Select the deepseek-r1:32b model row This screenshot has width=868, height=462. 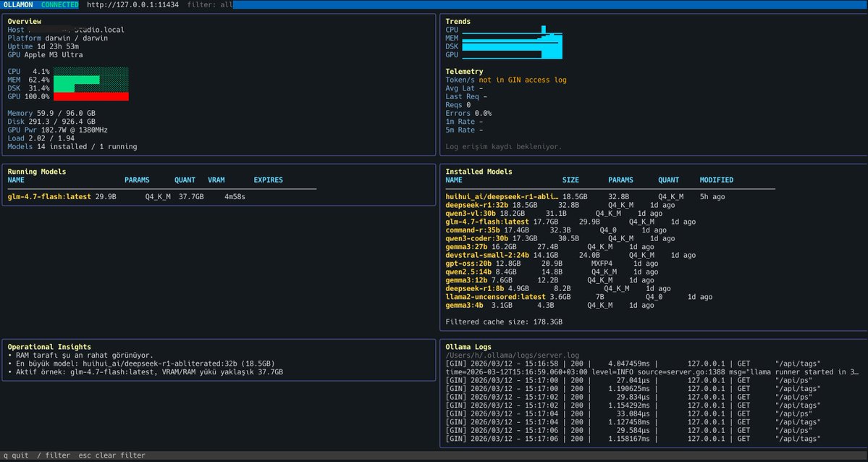pyautogui.click(x=560, y=205)
